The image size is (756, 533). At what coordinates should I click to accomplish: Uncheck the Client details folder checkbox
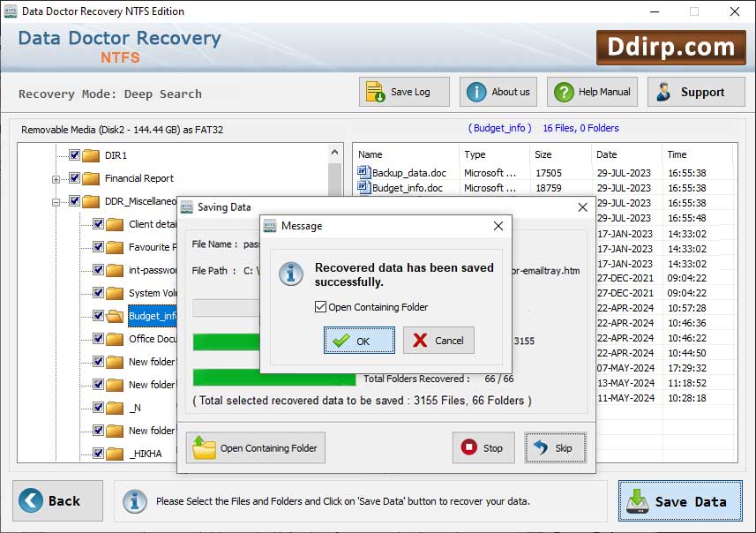pyautogui.click(x=98, y=224)
